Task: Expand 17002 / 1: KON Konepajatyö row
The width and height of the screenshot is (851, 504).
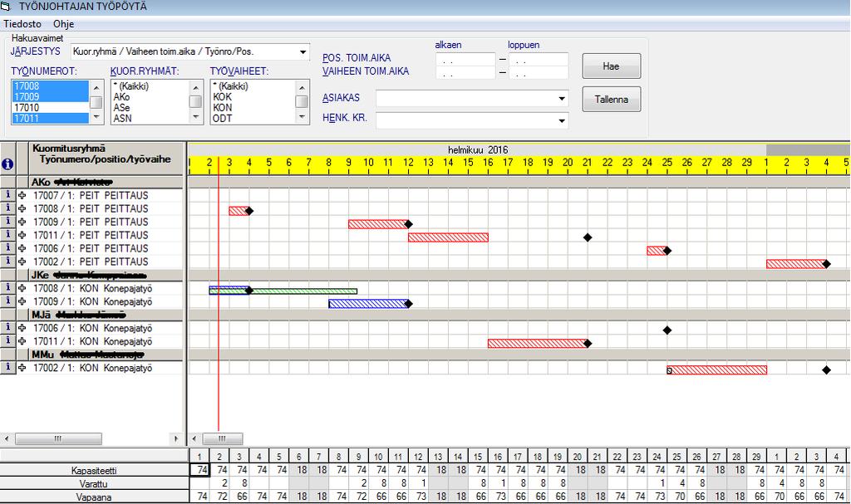Action: [x=22, y=368]
